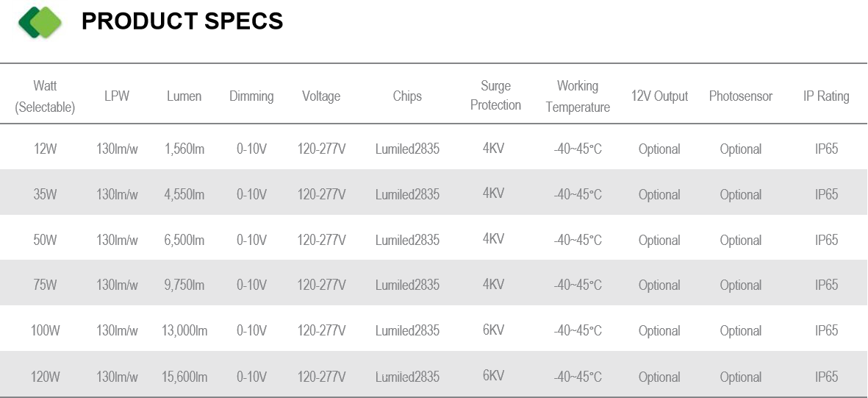Click the 100W wattage cell
This screenshot has width=868, height=398.
(x=45, y=331)
